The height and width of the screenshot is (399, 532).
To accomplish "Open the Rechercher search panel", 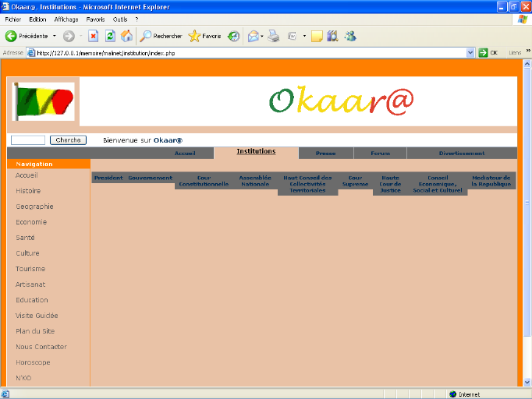I will point(161,36).
